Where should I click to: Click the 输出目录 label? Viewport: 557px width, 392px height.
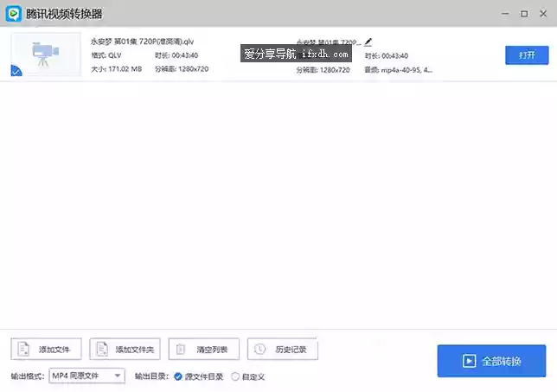(x=151, y=376)
